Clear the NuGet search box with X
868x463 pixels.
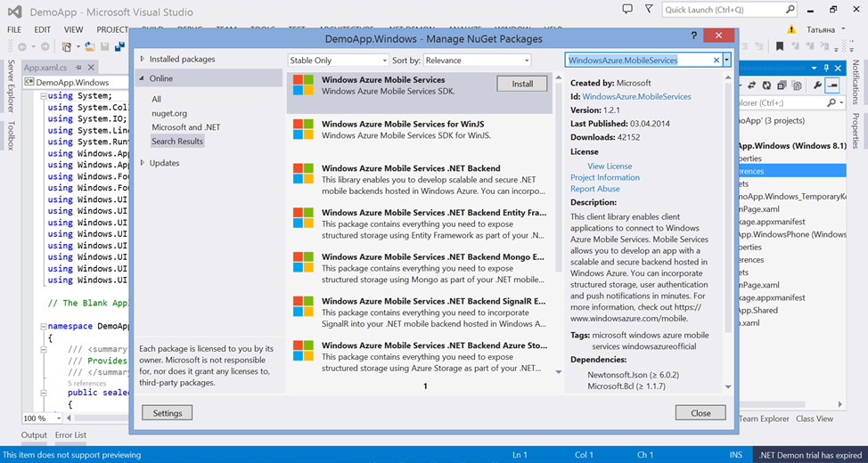click(717, 60)
